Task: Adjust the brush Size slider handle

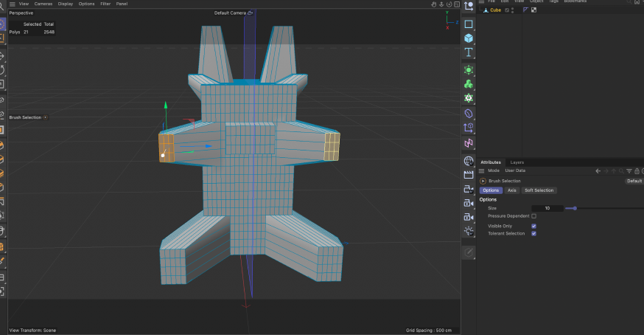Action: pos(575,208)
